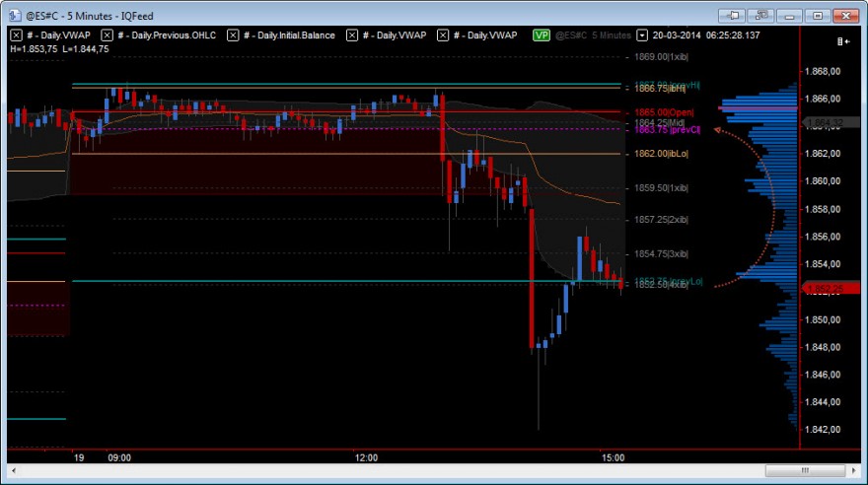This screenshot has width=868, height=485.
Task: Click the 15:00 time axis label
Action: click(x=613, y=458)
